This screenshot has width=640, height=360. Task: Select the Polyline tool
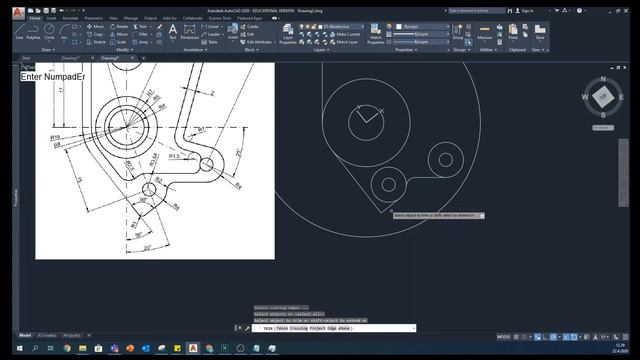click(33, 31)
